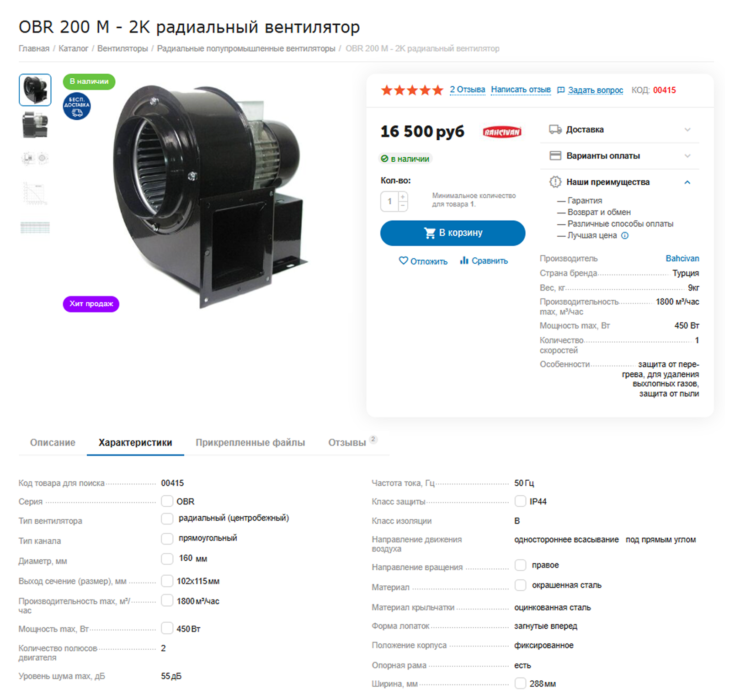Check the IP44 protection class box
This screenshot has width=735, height=700.
coord(520,501)
